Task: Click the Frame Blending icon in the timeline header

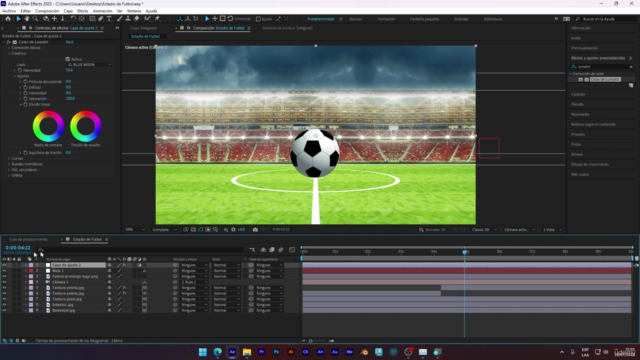Action: click(x=272, y=249)
